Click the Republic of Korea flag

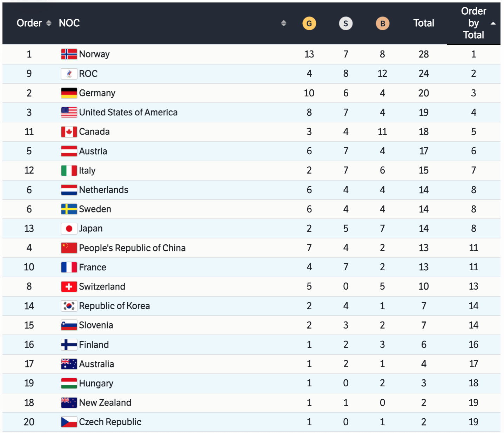pos(69,306)
